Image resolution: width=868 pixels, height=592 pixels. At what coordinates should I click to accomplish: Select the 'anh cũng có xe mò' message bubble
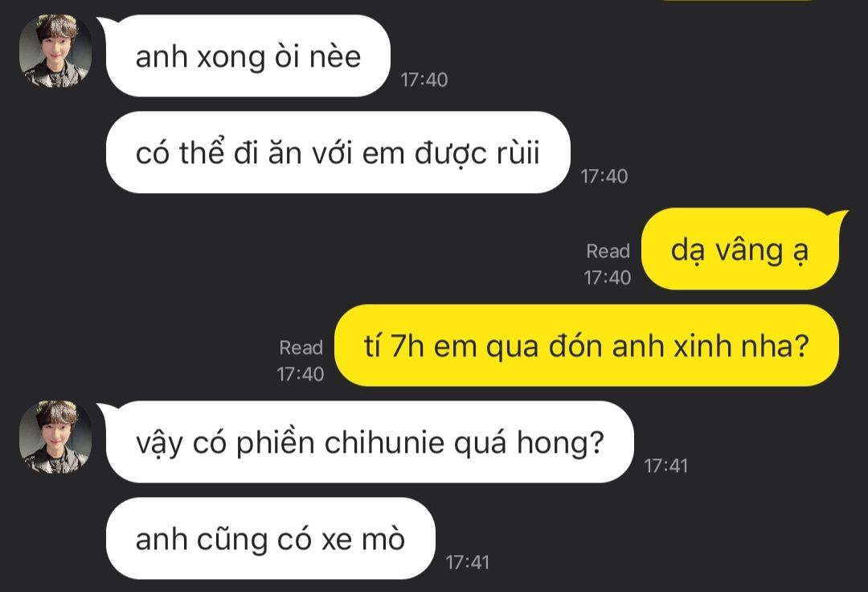click(271, 538)
